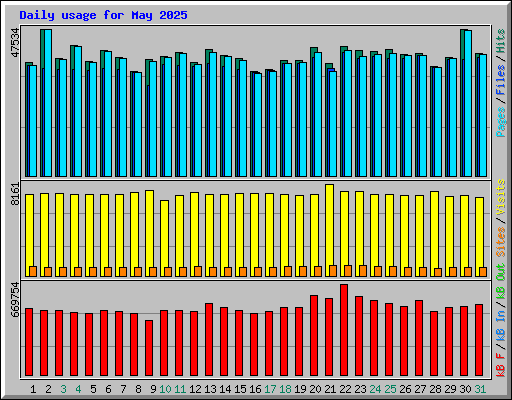Click day 8 on the x-axis
The height and width of the screenshot is (400, 512).
click(x=138, y=389)
